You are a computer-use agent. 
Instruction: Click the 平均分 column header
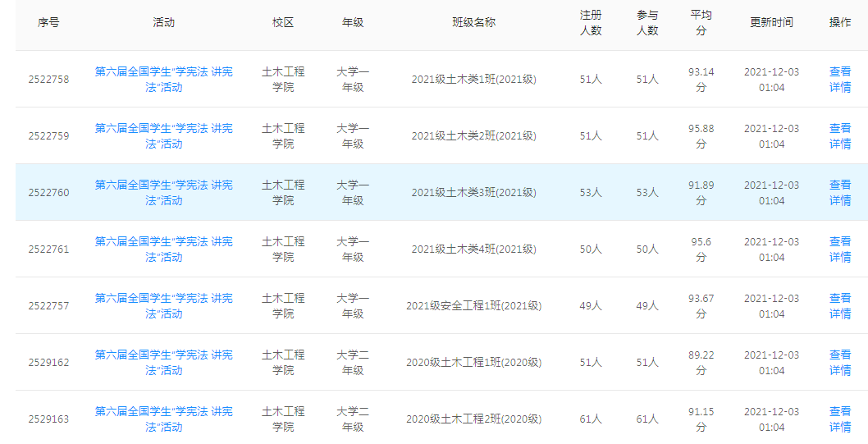tap(701, 23)
